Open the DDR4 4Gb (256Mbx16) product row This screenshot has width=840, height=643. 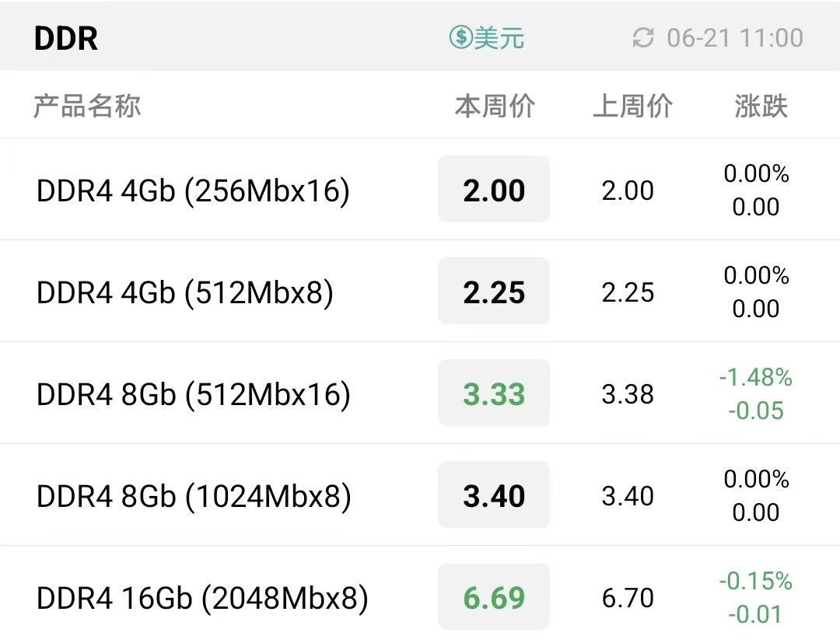[420, 190]
